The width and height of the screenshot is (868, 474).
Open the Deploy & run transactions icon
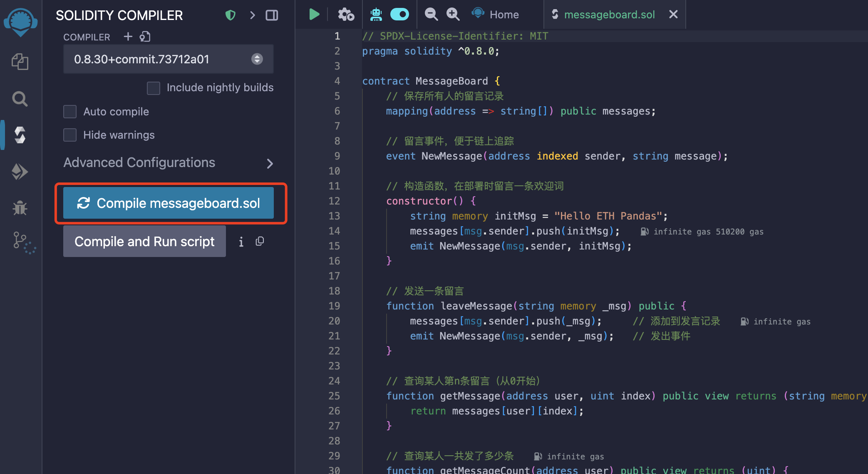click(20, 171)
